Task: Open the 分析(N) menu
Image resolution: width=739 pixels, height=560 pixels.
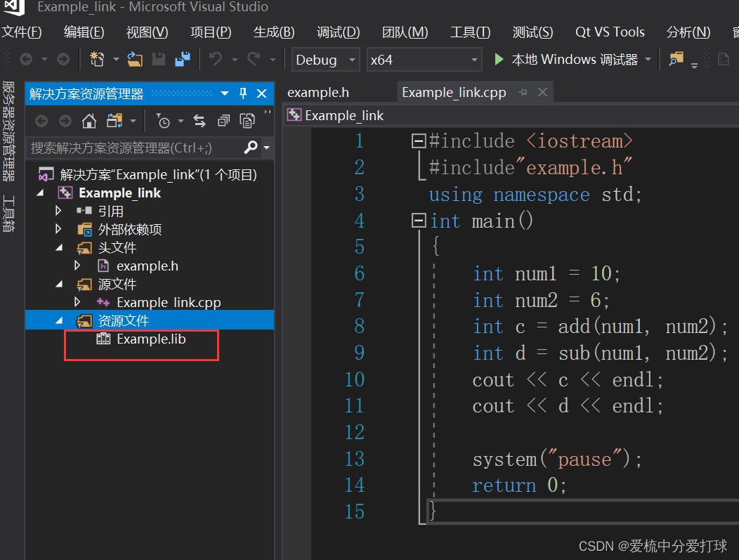Action: pos(688,32)
